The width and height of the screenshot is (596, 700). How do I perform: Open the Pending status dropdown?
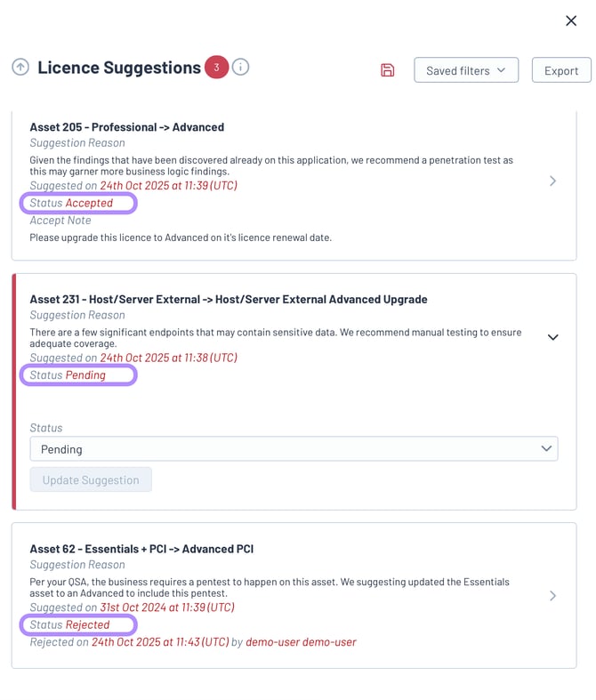tap(294, 449)
